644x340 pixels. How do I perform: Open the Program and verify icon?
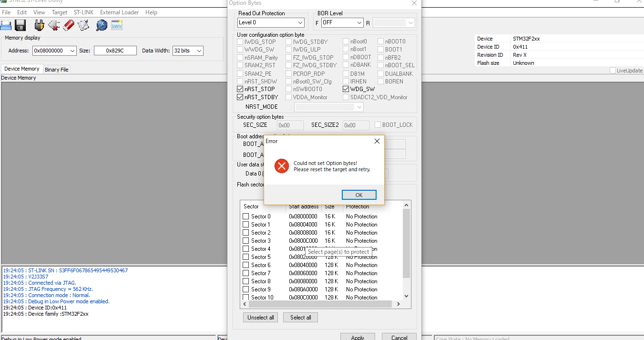(83, 25)
